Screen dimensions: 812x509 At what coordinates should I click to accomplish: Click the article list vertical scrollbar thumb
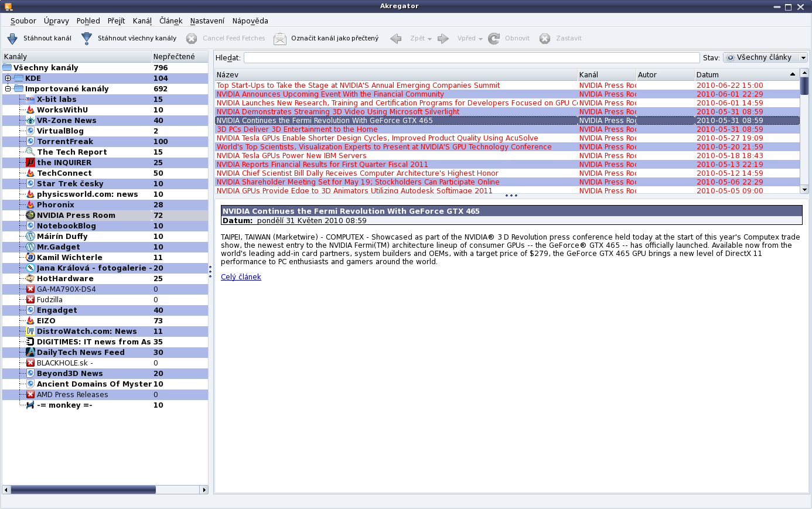click(x=804, y=86)
